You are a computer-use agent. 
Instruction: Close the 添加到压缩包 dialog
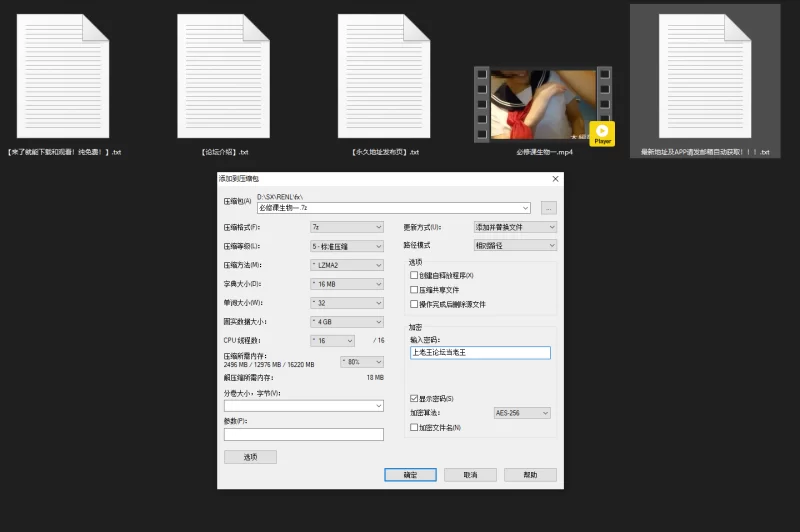click(x=553, y=178)
